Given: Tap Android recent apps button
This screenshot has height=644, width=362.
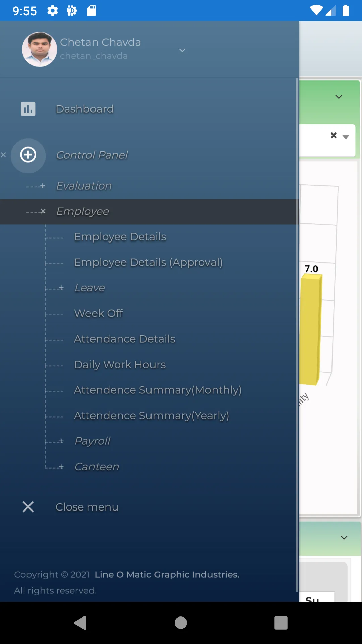Looking at the screenshot, I should pos(281,623).
